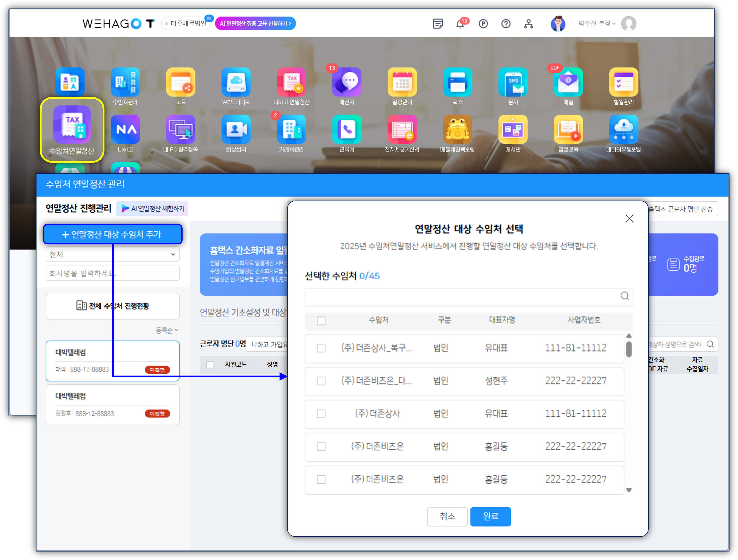Click the P point icon in header

tap(483, 24)
